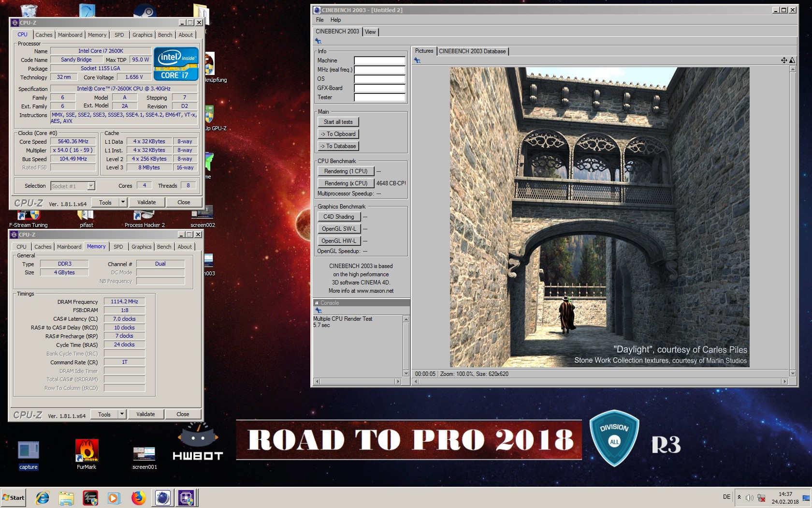
Task: Start the C4D Shading test
Action: coord(338,217)
